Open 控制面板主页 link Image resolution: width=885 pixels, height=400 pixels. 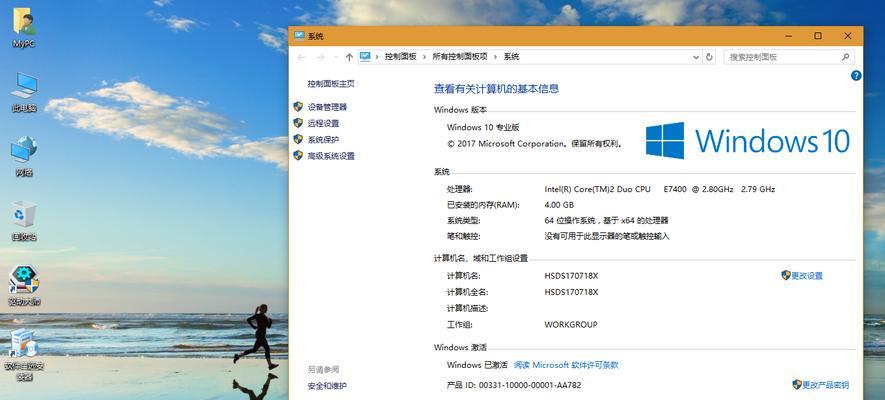pos(331,83)
